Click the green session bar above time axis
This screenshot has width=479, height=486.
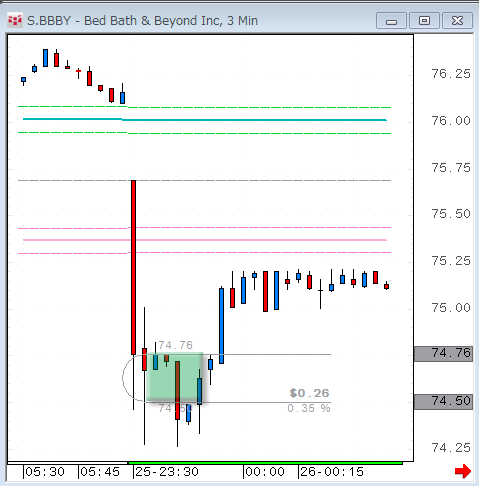pyautogui.click(x=265, y=463)
